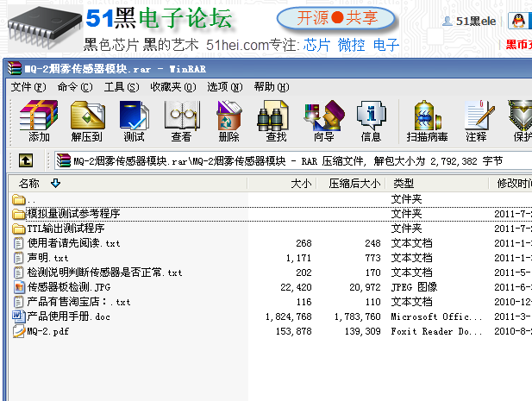This screenshot has width=532, height=401.
Task: Click the parent folder '..' icon
Action: pyautogui.click(x=19, y=199)
